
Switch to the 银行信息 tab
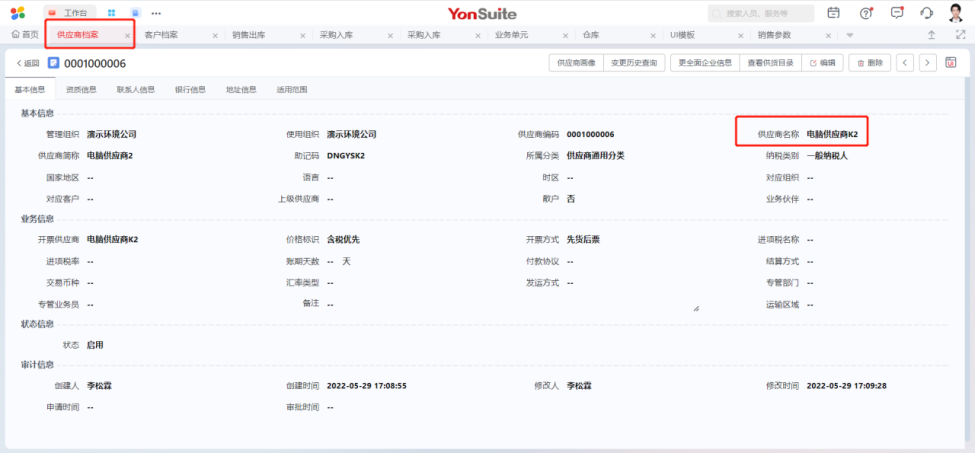(190, 90)
